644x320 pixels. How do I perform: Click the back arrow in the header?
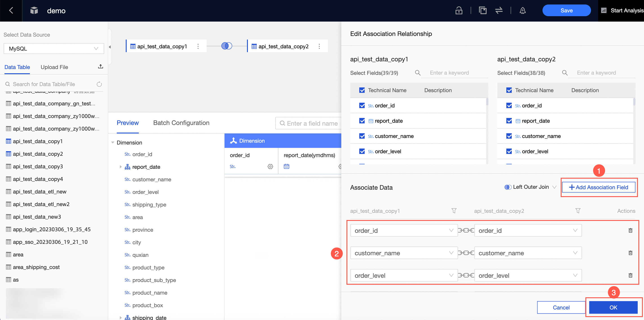pyautogui.click(x=11, y=11)
